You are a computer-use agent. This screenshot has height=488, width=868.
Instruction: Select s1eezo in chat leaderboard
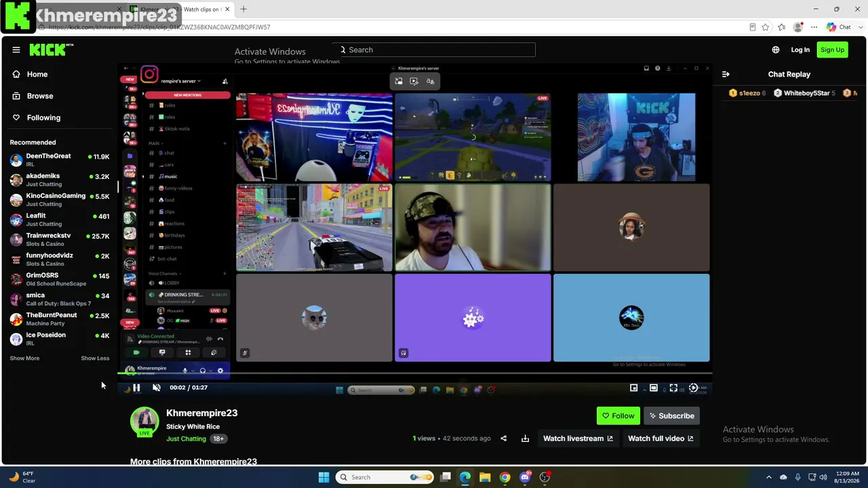click(x=747, y=94)
